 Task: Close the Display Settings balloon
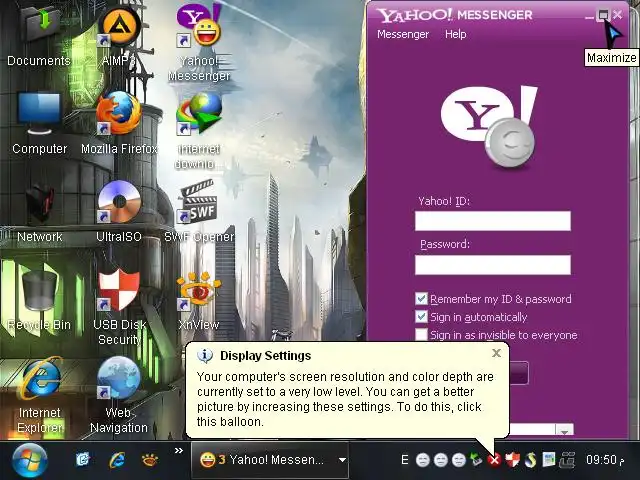point(496,353)
